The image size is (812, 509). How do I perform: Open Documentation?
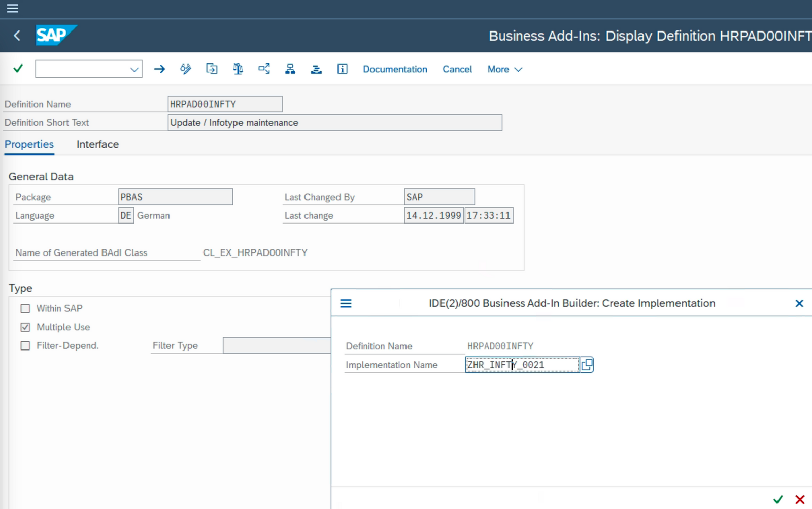pos(395,69)
